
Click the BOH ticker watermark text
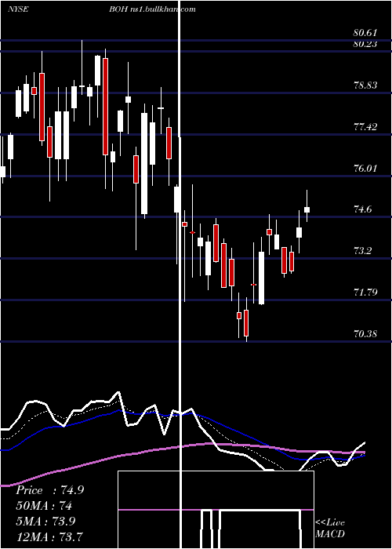point(152,9)
